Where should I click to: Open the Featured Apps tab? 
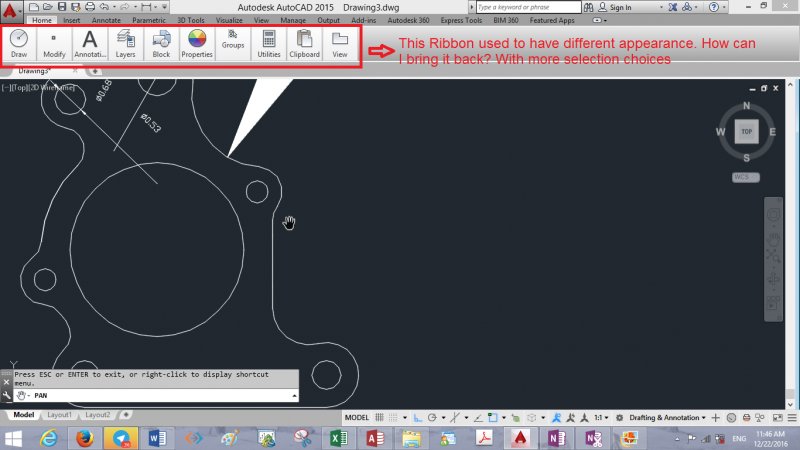[552, 20]
